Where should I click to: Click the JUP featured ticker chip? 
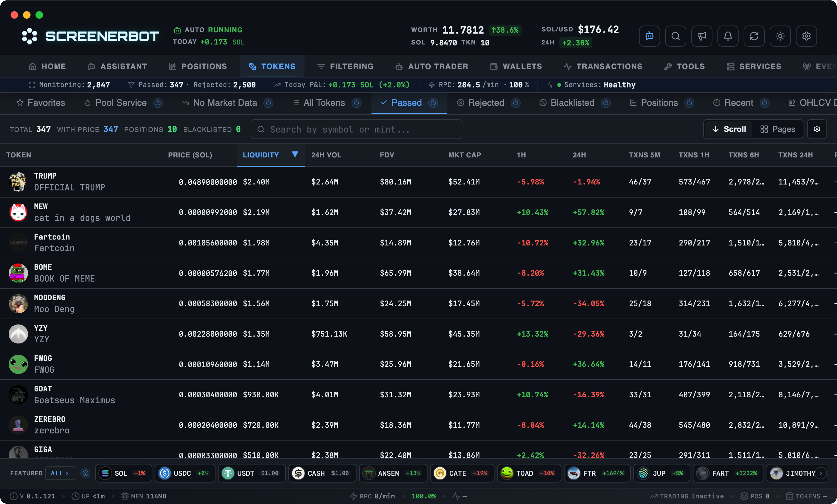click(x=661, y=473)
